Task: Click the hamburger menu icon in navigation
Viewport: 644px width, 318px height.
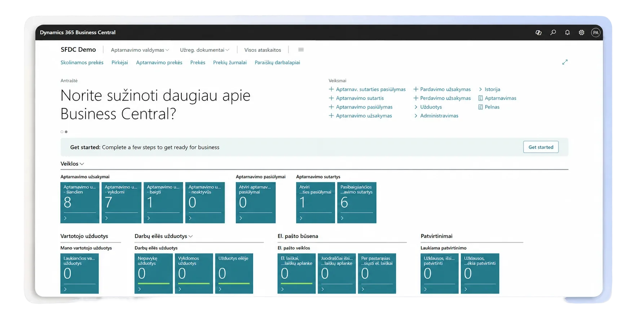Action: tap(301, 50)
